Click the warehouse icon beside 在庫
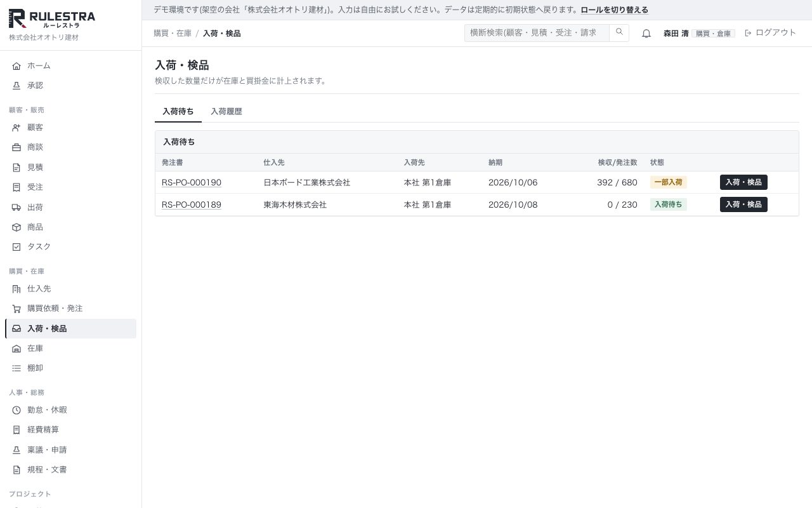This screenshot has height=508, width=812. [16, 349]
